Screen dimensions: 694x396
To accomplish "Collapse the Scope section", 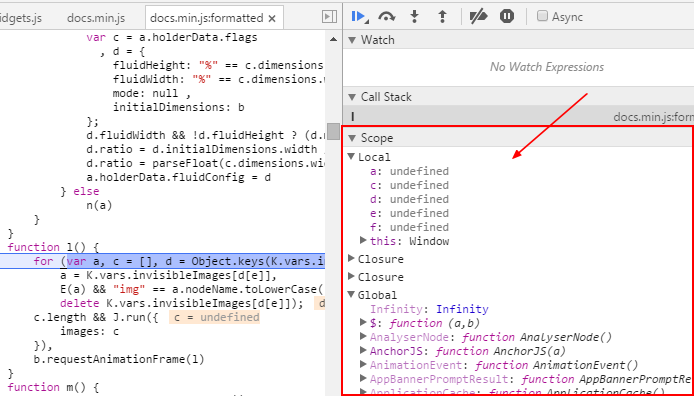I will pos(352,138).
